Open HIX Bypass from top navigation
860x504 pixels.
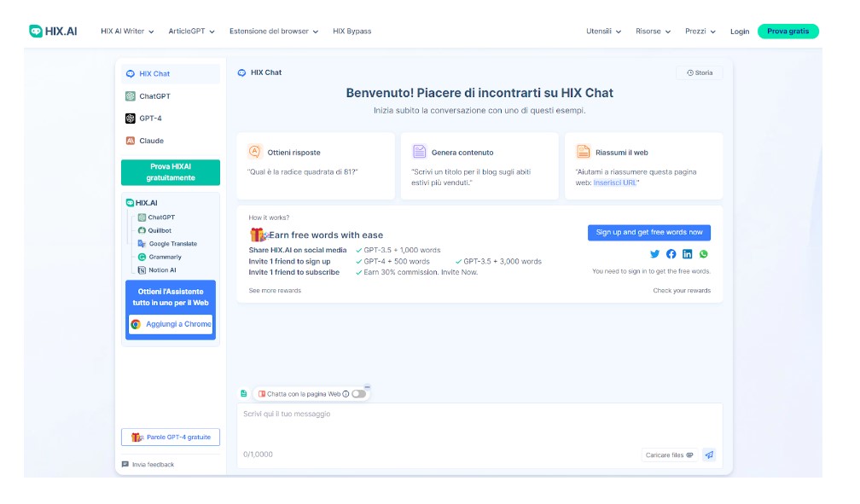click(352, 32)
